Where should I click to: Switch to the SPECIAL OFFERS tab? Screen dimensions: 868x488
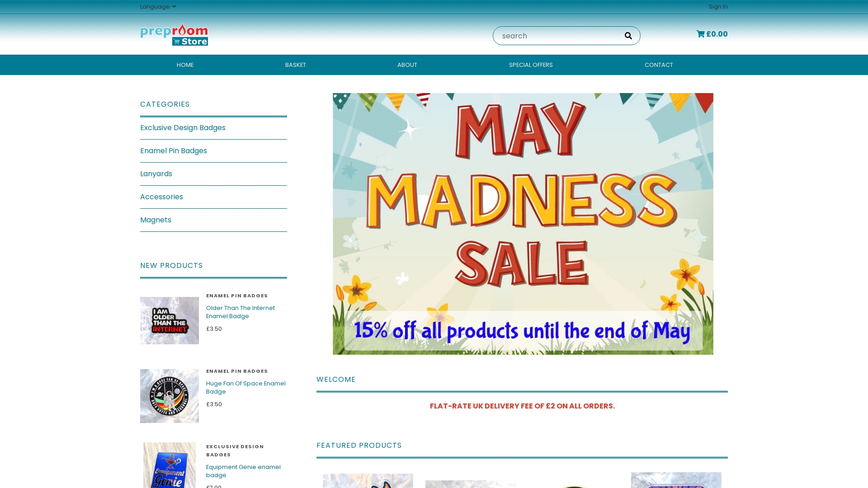pos(531,65)
